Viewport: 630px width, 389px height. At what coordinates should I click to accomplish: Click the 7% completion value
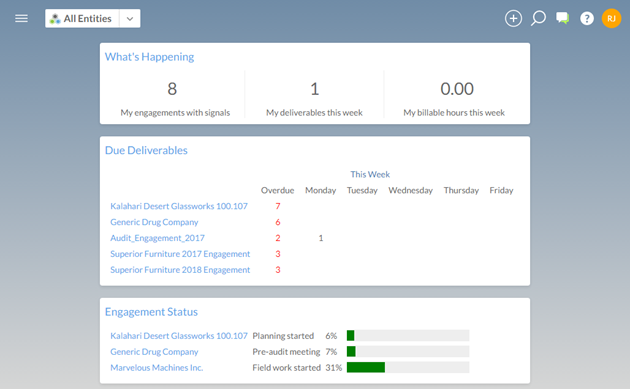(x=331, y=352)
